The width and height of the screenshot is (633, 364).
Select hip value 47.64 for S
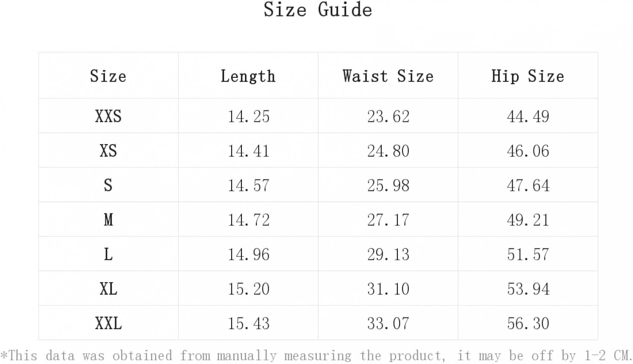pos(528,185)
